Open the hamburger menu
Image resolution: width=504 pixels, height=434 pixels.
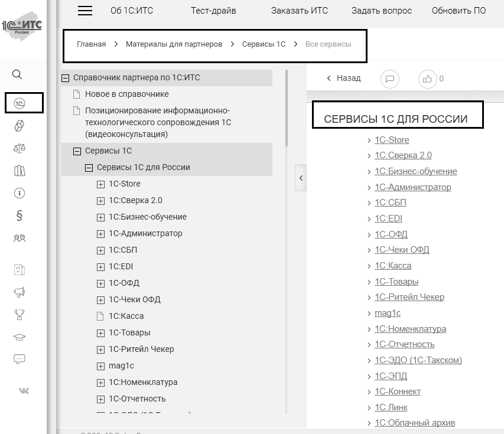tap(85, 11)
